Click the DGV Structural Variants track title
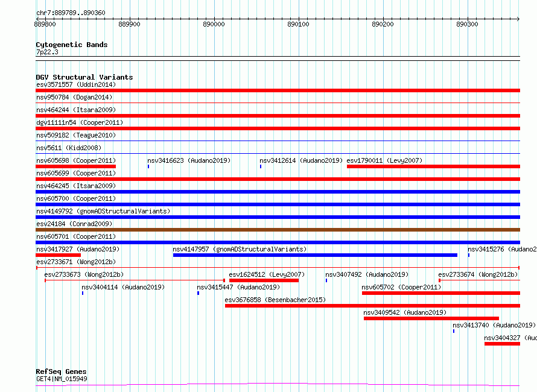The height and width of the screenshot is (392, 537). 84,77
